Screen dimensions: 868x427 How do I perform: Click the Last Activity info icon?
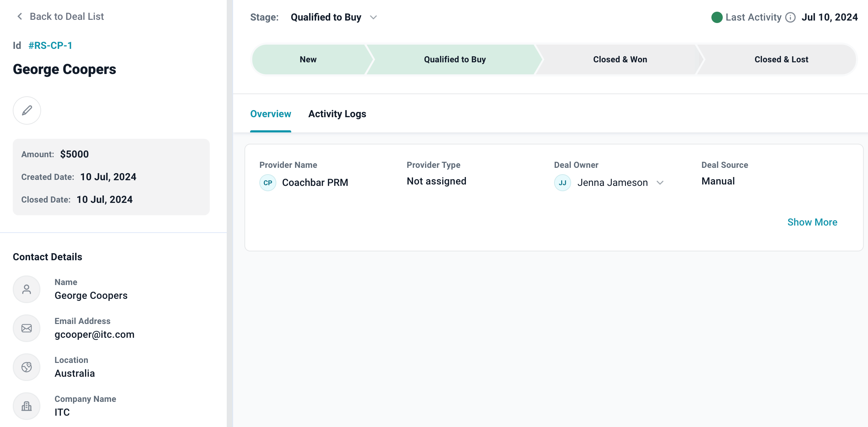click(x=790, y=17)
